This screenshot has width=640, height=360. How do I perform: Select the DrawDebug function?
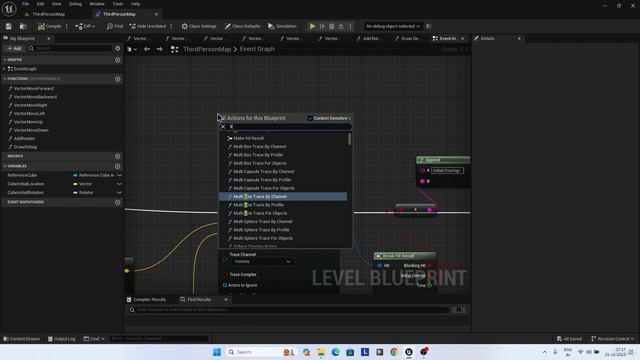pos(25,147)
